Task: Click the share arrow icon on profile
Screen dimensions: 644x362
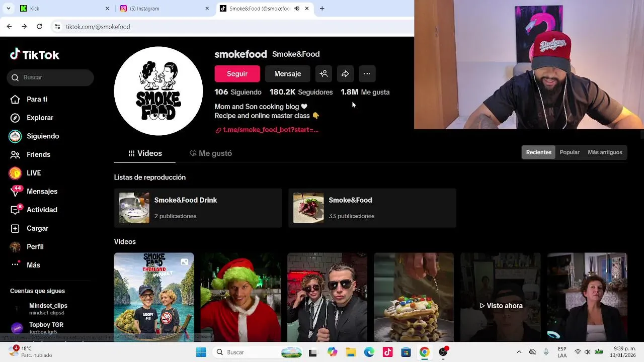Action: pyautogui.click(x=345, y=73)
